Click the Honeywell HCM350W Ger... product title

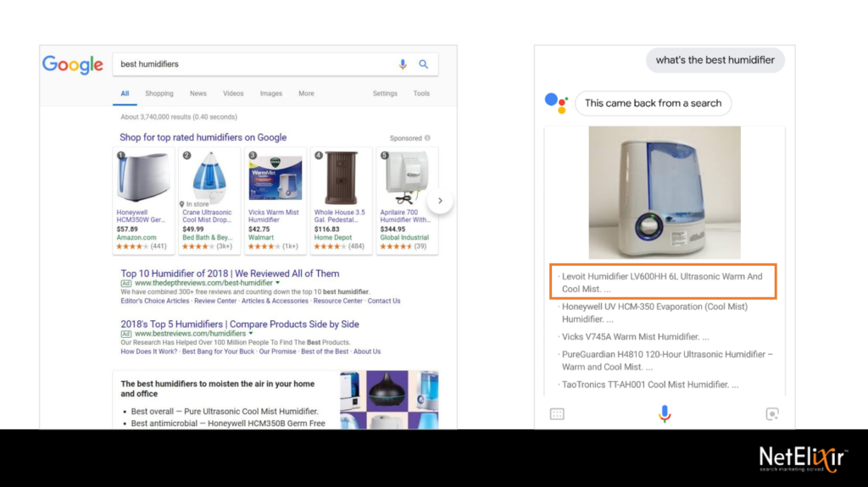pos(141,216)
